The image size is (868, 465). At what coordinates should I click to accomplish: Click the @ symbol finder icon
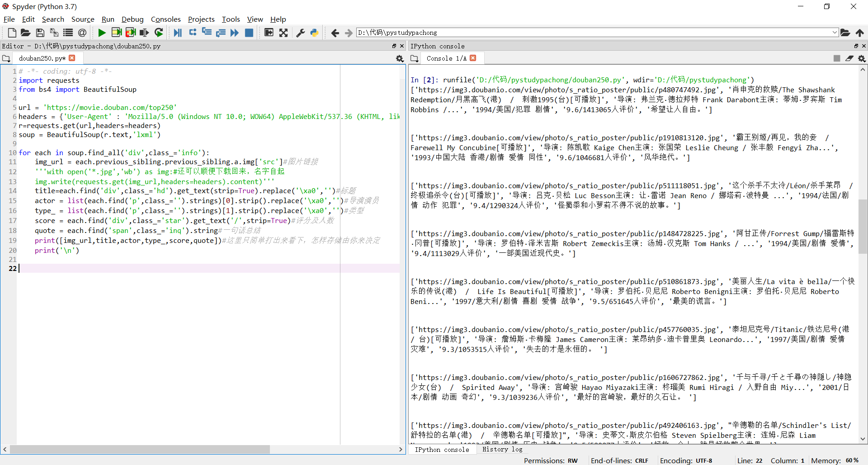point(82,33)
